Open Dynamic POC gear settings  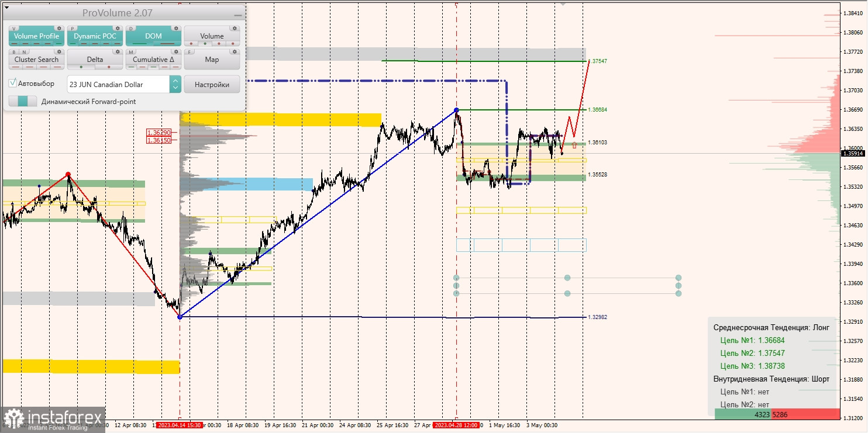(117, 28)
